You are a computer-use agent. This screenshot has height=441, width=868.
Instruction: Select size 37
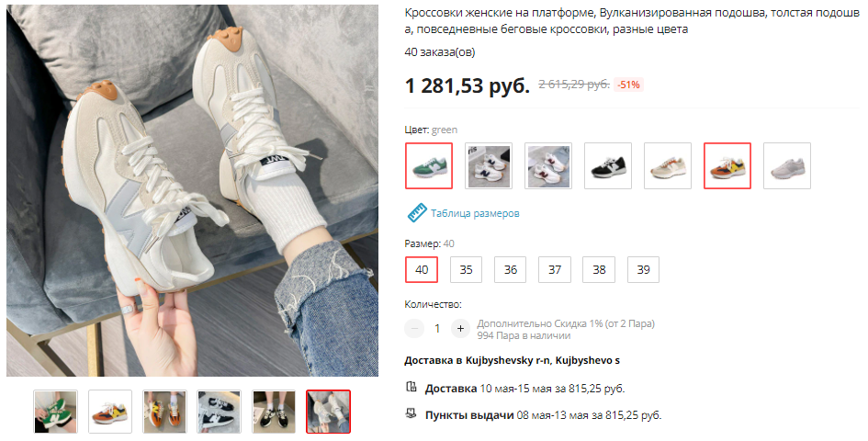click(555, 270)
